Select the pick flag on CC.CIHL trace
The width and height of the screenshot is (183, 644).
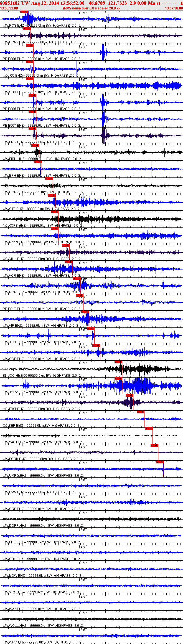[66, 245]
